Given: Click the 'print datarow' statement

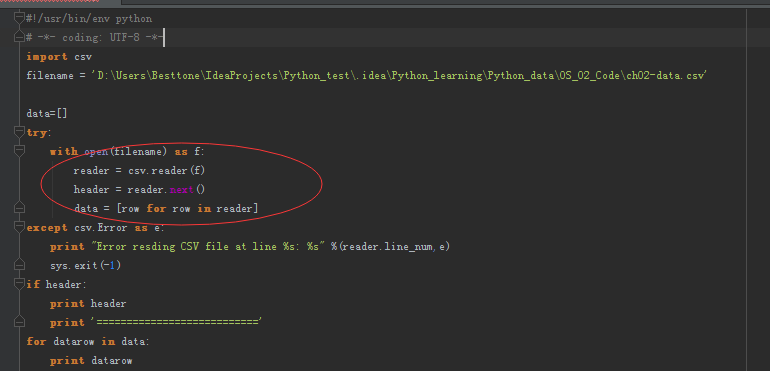Looking at the screenshot, I should 91,361.
